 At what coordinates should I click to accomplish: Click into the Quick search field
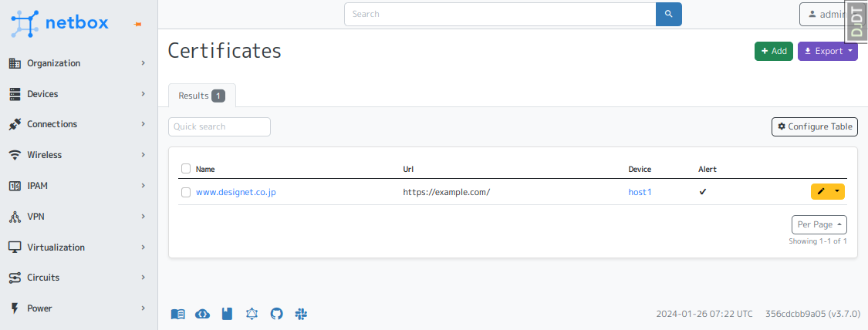(219, 126)
